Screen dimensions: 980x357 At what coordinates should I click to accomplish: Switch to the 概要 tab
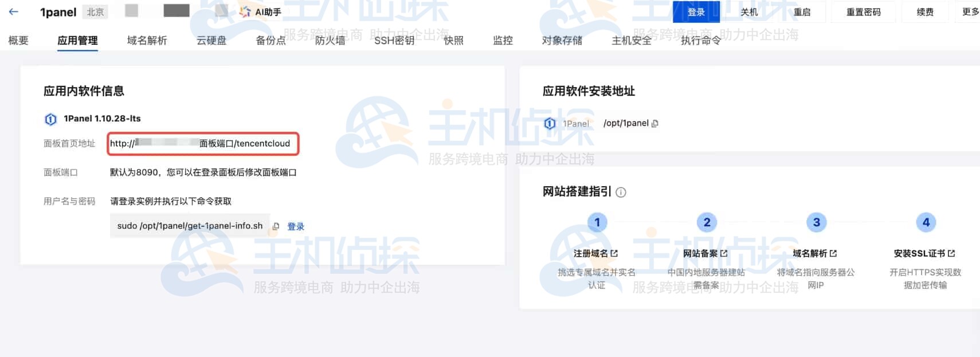tap(18, 41)
